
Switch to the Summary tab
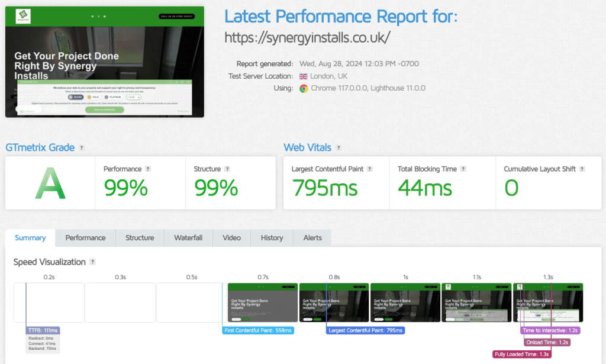point(30,238)
